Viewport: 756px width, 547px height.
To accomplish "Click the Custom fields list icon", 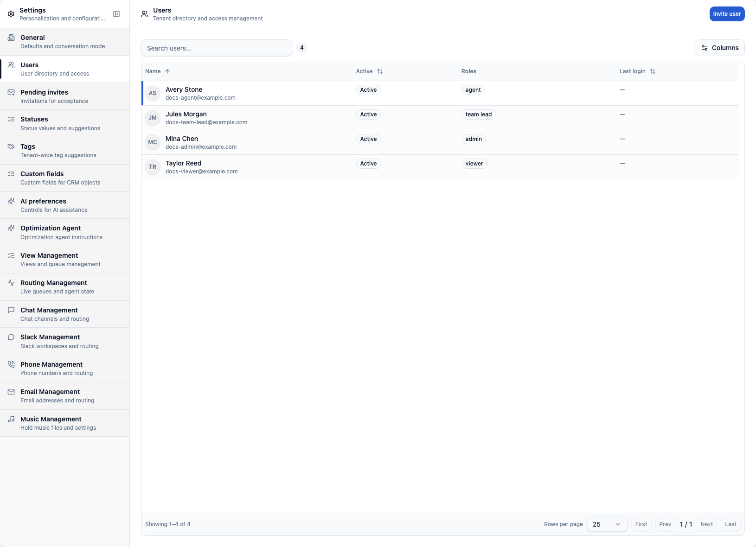I will (11, 174).
